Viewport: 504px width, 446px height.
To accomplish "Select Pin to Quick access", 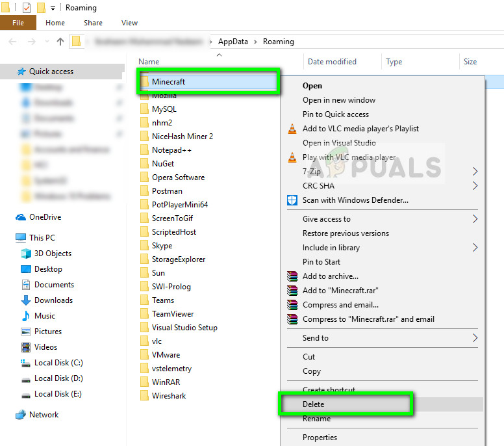I will click(336, 114).
